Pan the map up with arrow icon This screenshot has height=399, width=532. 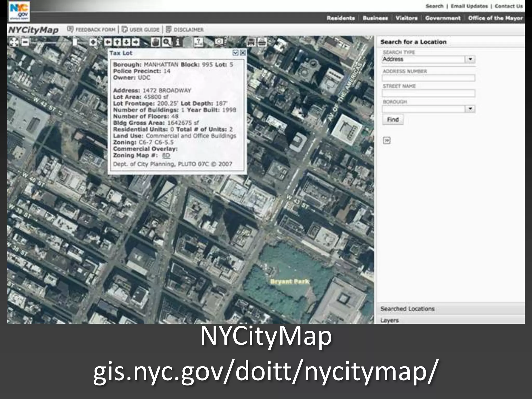point(117,42)
